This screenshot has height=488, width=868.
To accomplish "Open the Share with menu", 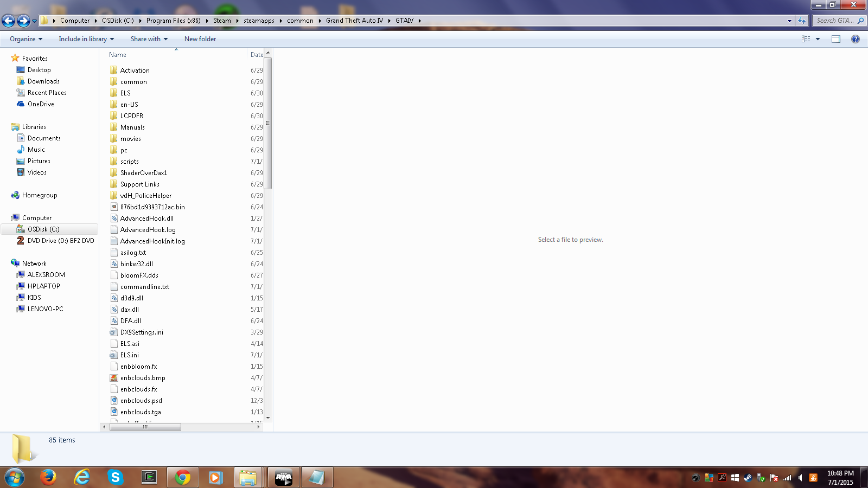I will coord(149,39).
